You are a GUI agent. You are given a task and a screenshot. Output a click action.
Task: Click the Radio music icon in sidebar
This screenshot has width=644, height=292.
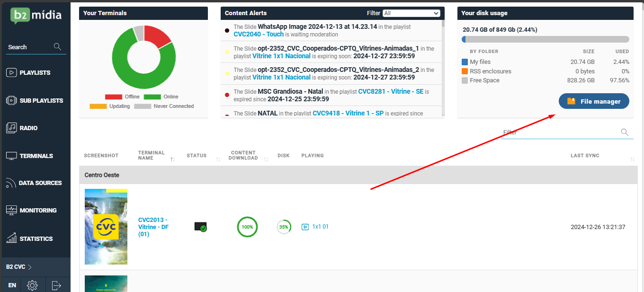tap(11, 128)
